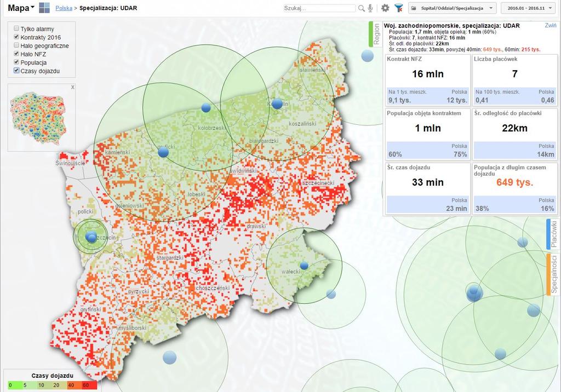Click the gryfiński county label
The width and height of the screenshot is (561, 392).
90,309
